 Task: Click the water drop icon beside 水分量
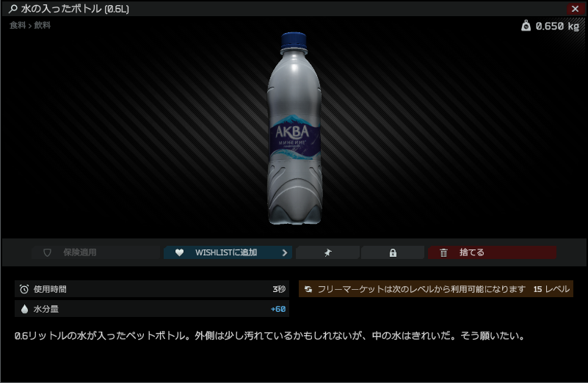(24, 309)
